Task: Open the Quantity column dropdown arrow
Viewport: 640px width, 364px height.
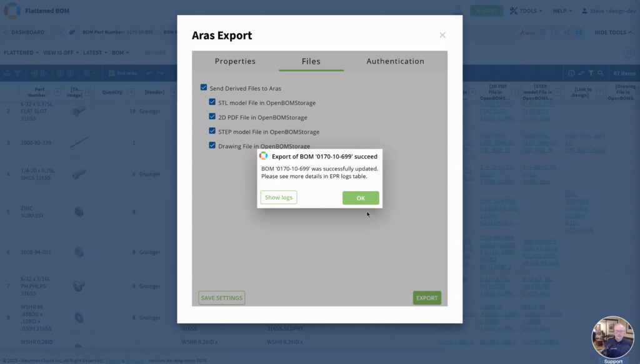Action: (x=131, y=92)
